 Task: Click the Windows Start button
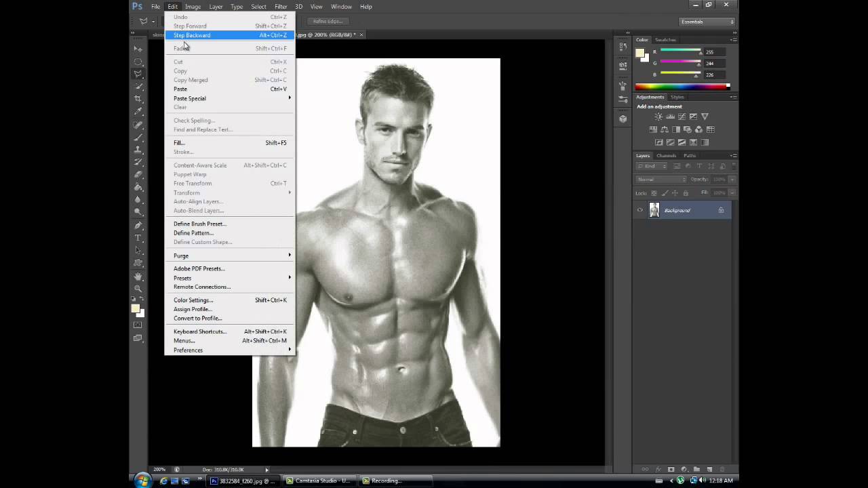pyautogui.click(x=142, y=481)
